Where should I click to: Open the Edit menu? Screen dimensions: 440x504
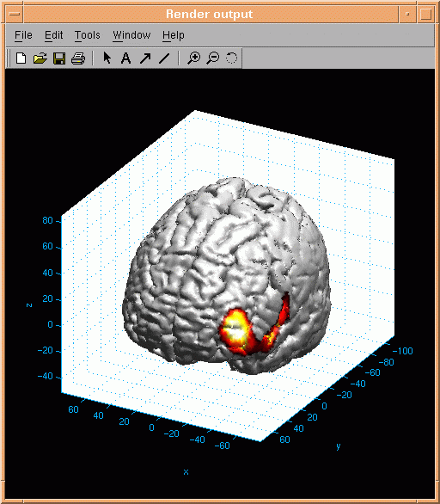tap(53, 35)
